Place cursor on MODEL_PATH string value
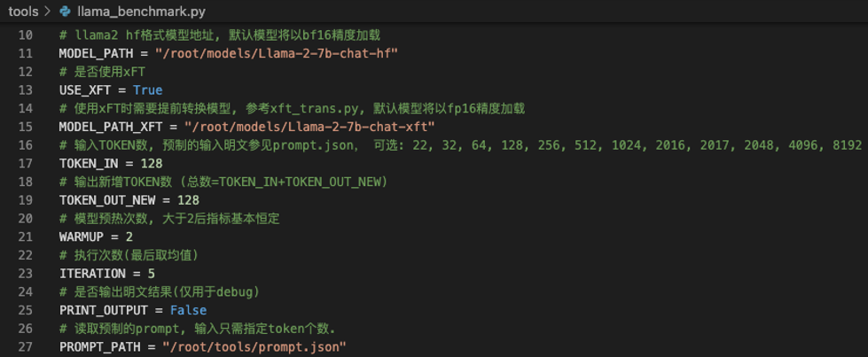Viewport: 868px width, 357px height. 277,54
